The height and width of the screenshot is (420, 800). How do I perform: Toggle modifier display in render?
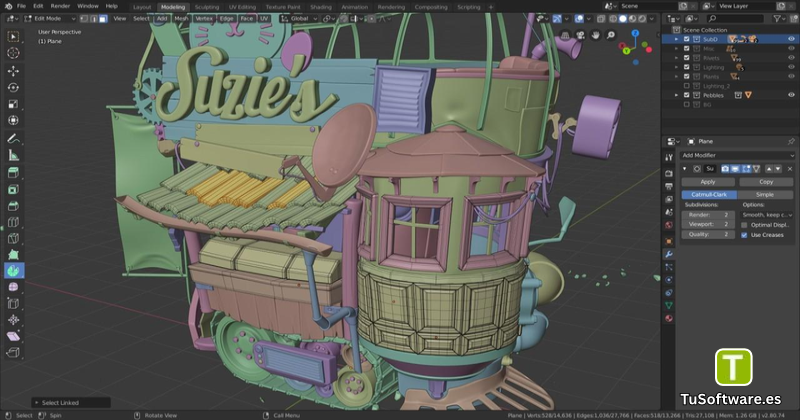coord(725,169)
